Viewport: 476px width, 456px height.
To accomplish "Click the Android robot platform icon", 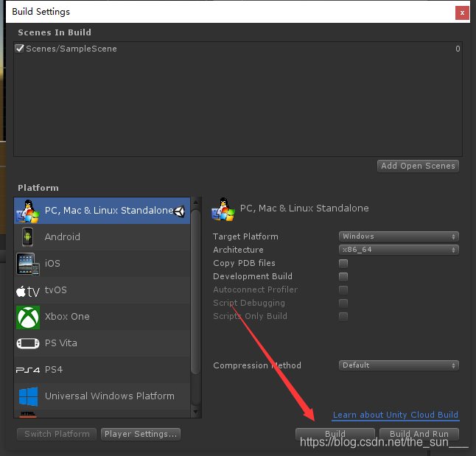I will point(27,236).
